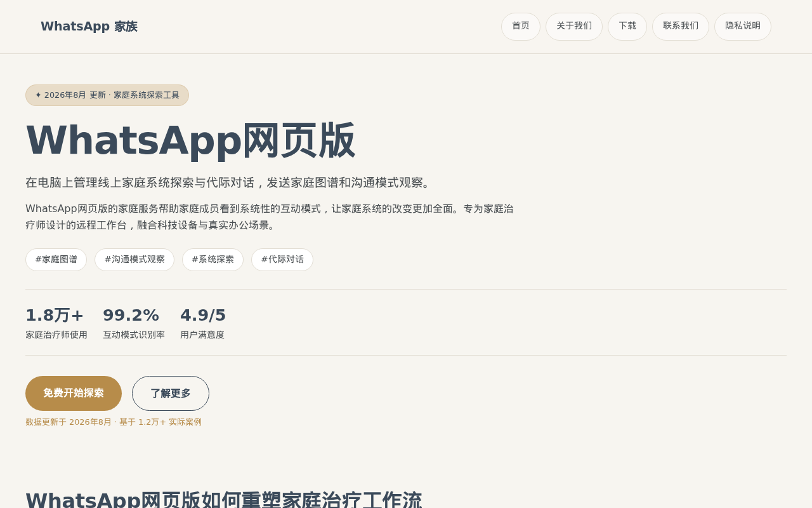
Task: Click the WhatsApp 家族 site logo
Action: click(x=89, y=27)
